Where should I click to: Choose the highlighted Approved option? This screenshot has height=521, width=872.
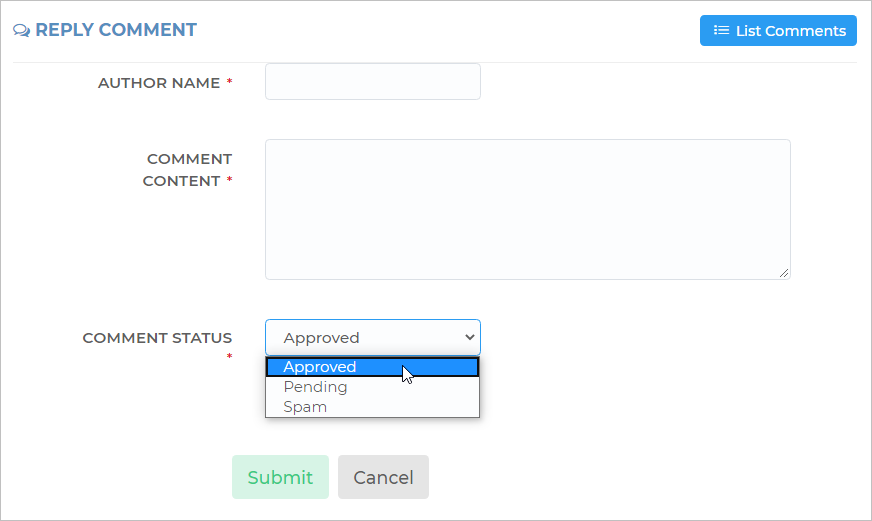click(x=373, y=367)
